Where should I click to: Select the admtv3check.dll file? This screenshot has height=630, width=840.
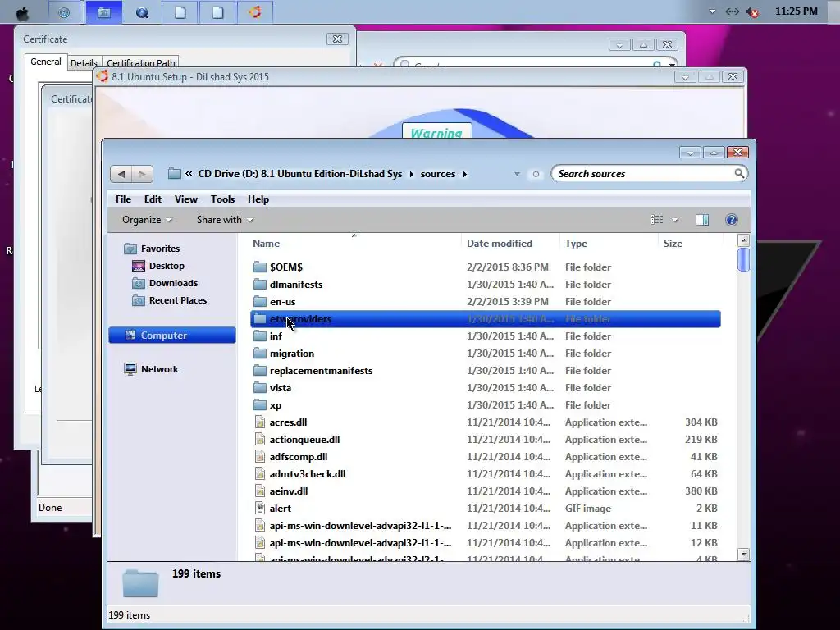(x=486, y=474)
